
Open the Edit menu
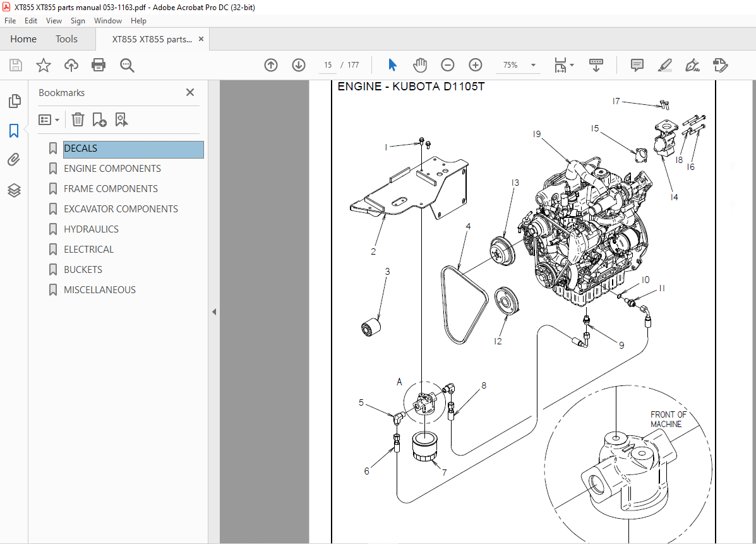pos(31,21)
